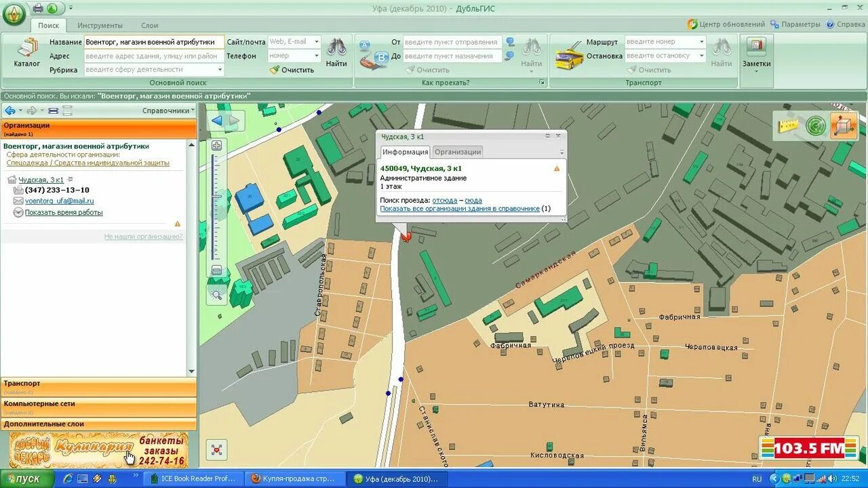Switch to the Поиск ribbon tab
The width and height of the screenshot is (868, 488).
[x=49, y=25]
